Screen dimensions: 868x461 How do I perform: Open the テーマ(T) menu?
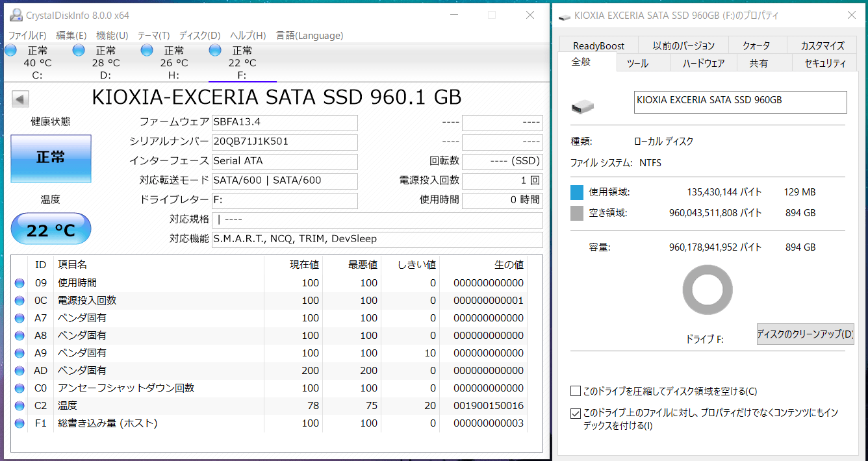point(153,36)
